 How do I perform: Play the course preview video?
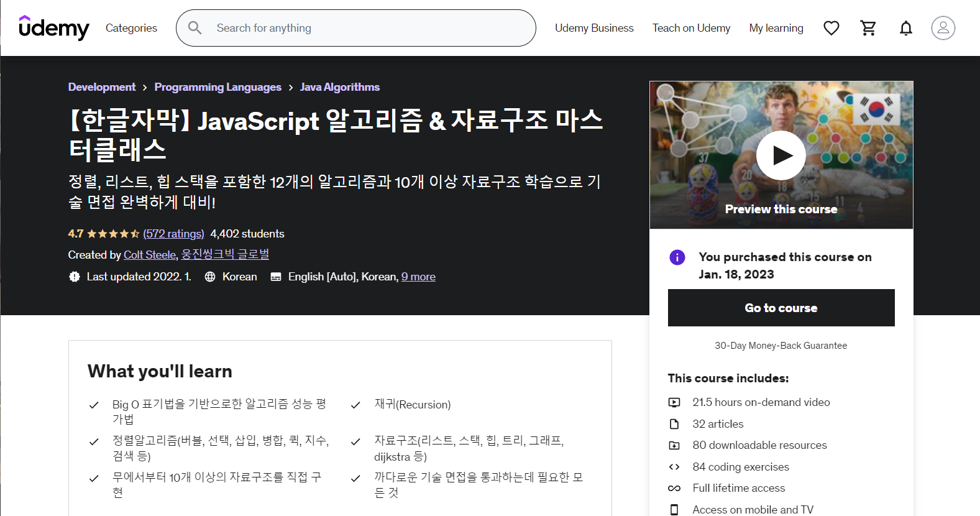pos(781,155)
